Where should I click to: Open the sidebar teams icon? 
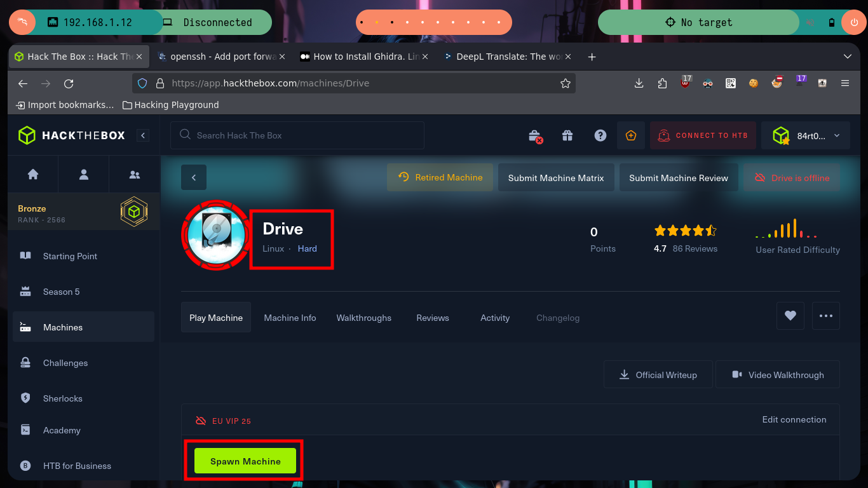coord(135,174)
